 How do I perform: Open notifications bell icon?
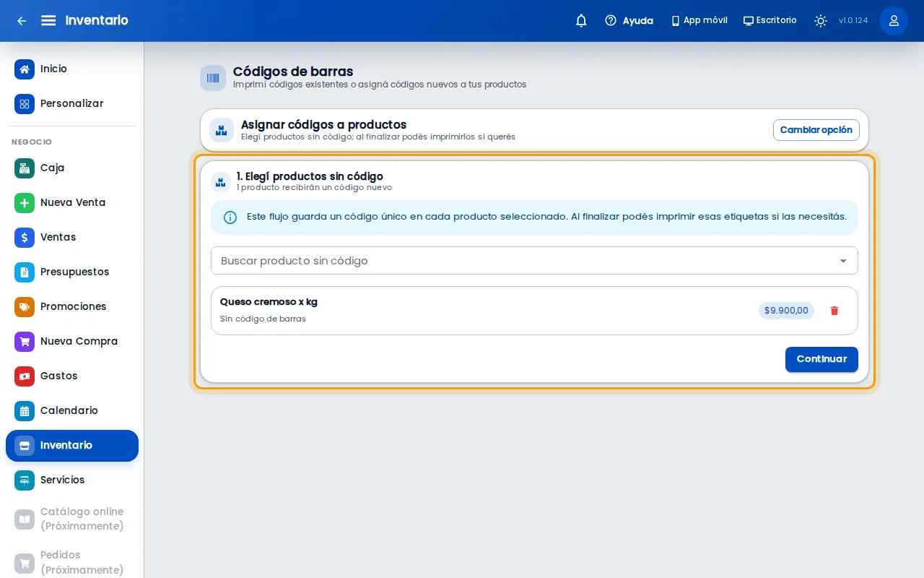581,21
